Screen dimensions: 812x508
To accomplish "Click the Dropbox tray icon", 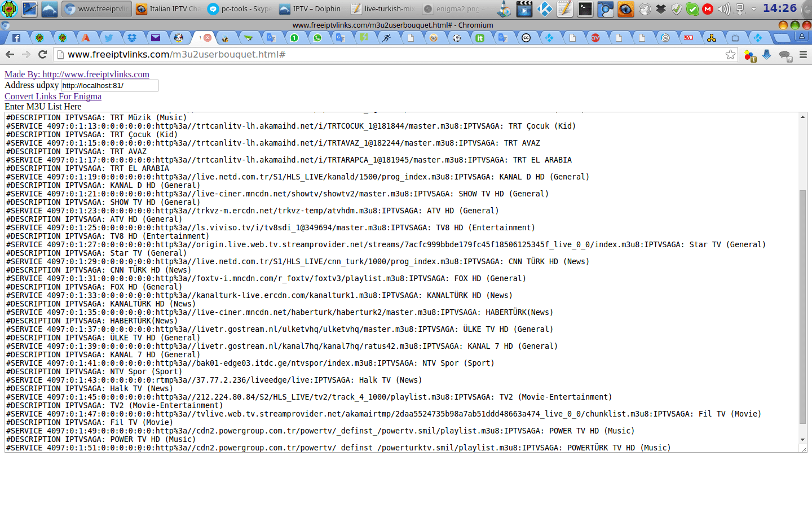I will coord(661,9).
